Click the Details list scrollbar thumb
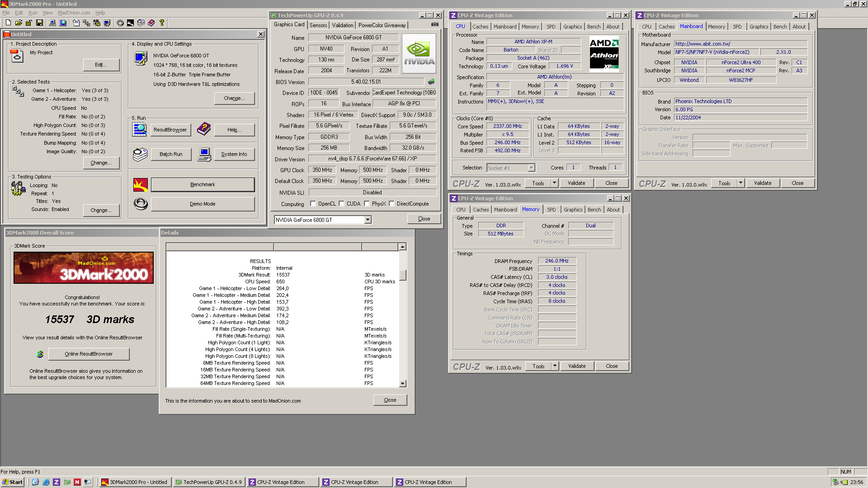868x488 pixels. 402,275
